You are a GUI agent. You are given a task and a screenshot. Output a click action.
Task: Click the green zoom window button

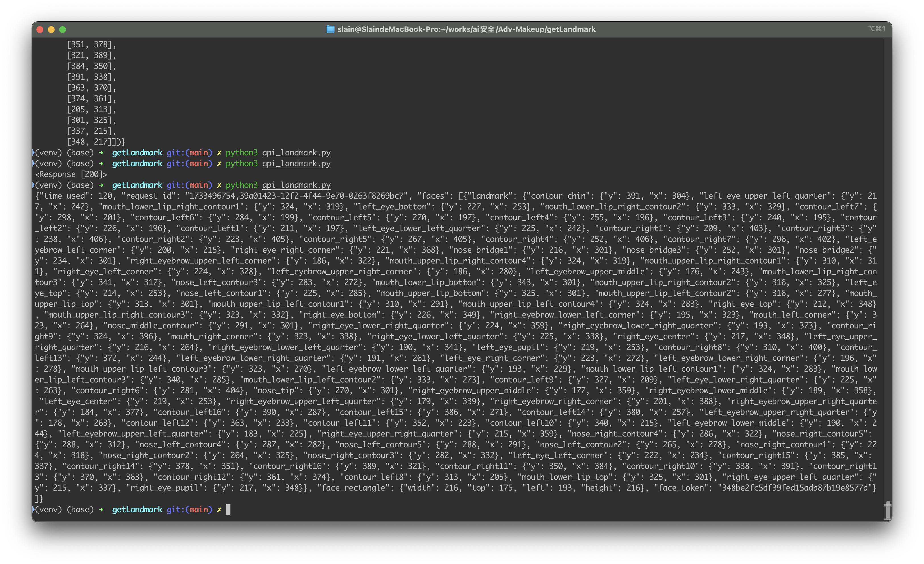(x=63, y=29)
